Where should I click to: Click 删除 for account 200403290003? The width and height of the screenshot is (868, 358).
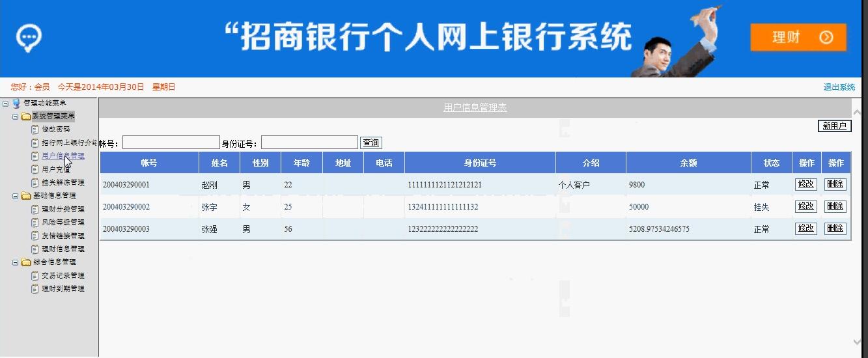pos(835,228)
